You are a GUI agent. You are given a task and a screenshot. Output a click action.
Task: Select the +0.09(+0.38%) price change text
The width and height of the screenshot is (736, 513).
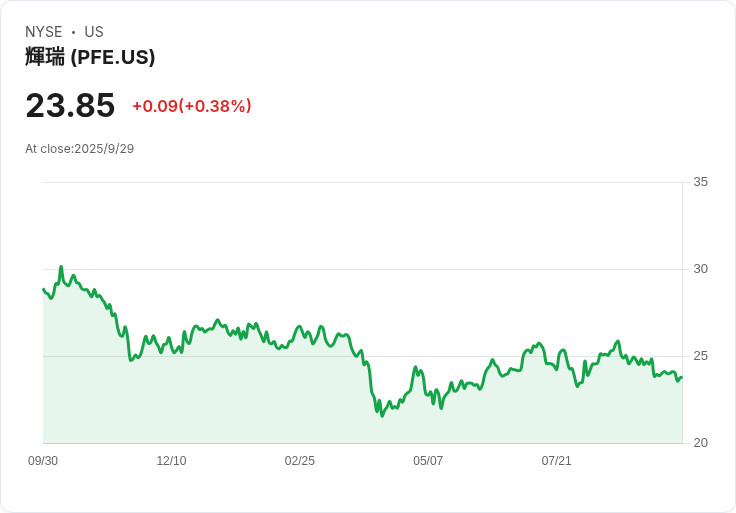(x=192, y=106)
